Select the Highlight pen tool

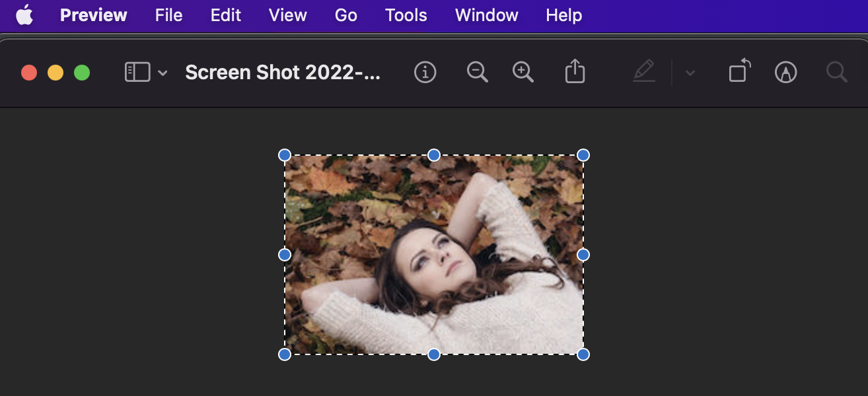tap(644, 71)
